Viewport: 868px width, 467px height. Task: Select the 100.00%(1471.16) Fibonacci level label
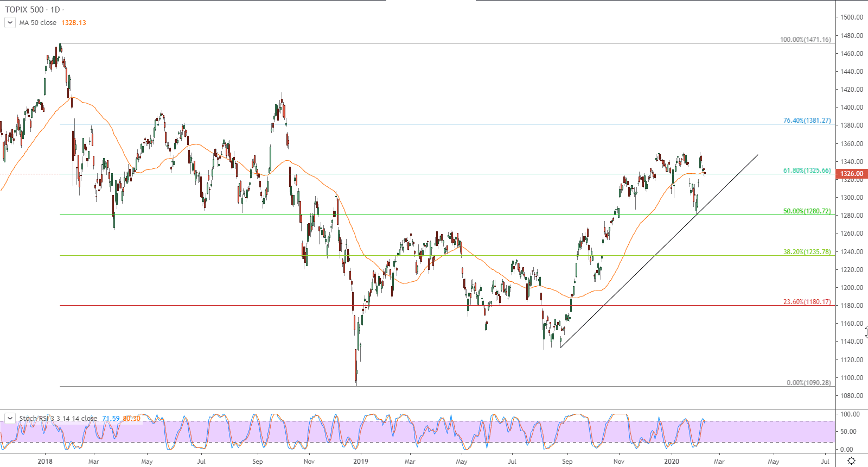point(805,40)
